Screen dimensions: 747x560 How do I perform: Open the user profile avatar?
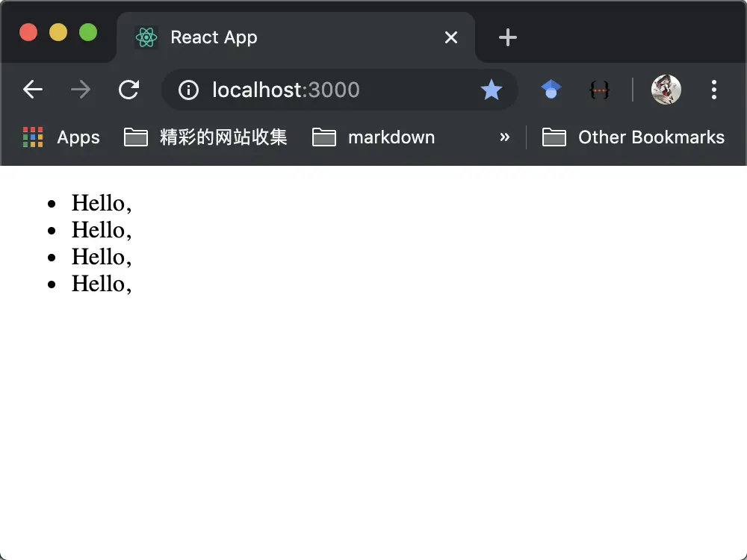666,90
